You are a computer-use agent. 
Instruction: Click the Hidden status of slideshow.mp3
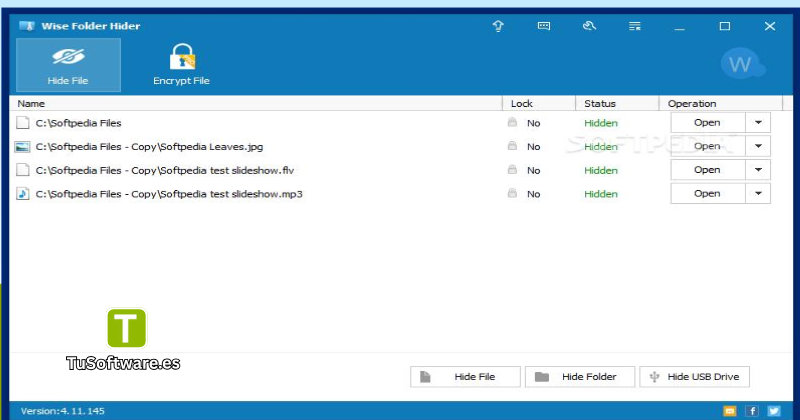[x=601, y=194]
